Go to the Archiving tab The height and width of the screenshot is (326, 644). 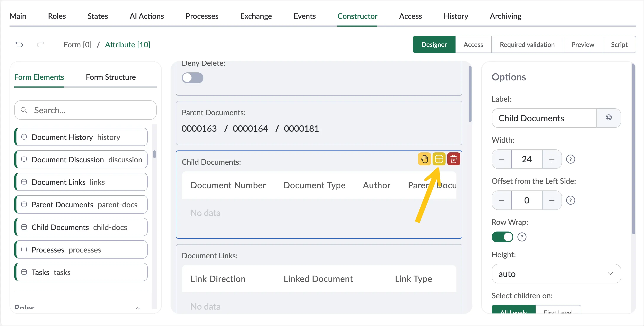point(505,16)
